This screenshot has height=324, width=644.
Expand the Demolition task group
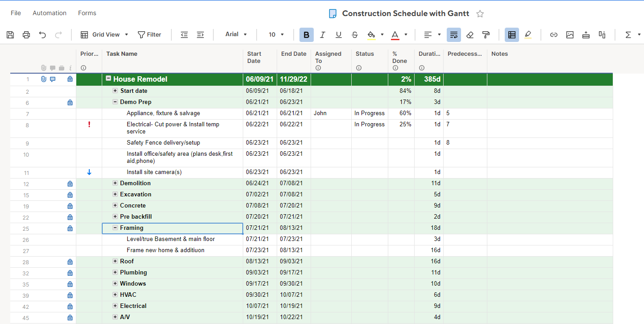115,183
